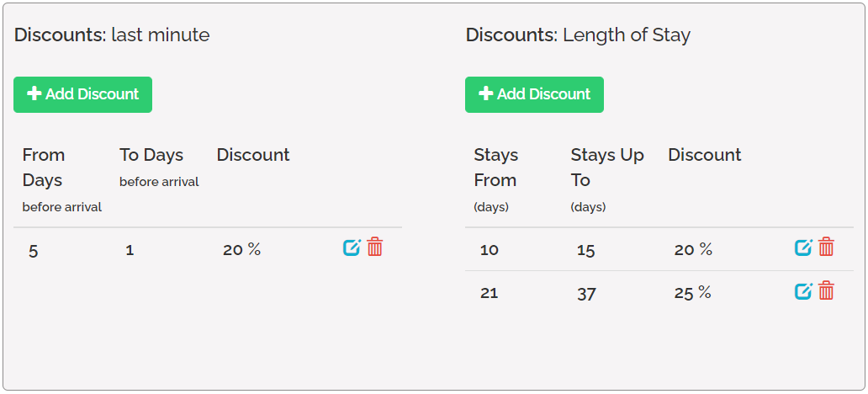Add a new last minute discount
This screenshot has width=868, height=394.
click(82, 94)
